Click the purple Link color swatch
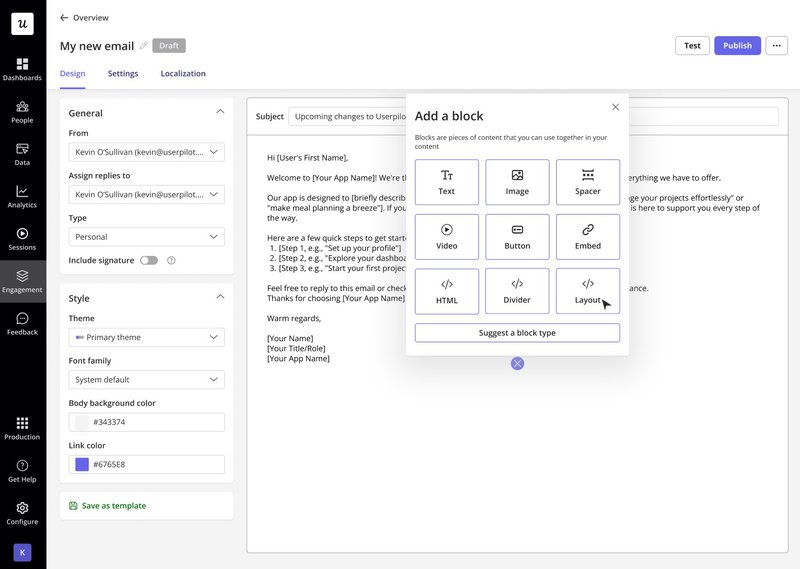Image resolution: width=800 pixels, height=569 pixels. click(82, 464)
